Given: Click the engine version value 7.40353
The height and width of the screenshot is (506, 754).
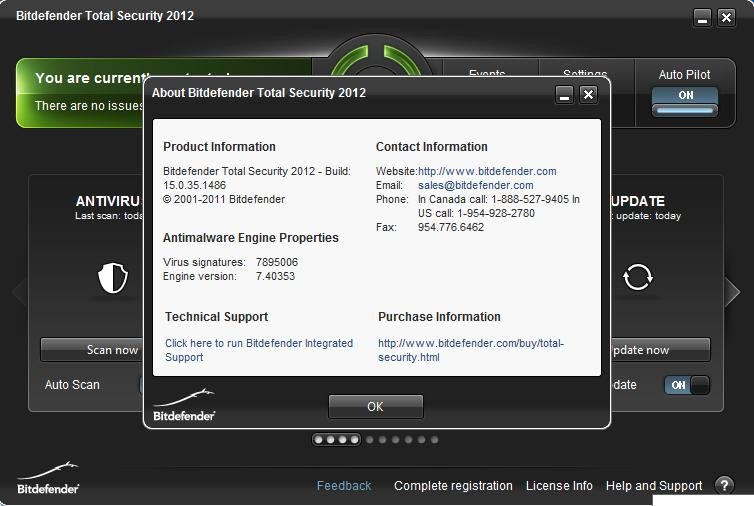Looking at the screenshot, I should (276, 276).
